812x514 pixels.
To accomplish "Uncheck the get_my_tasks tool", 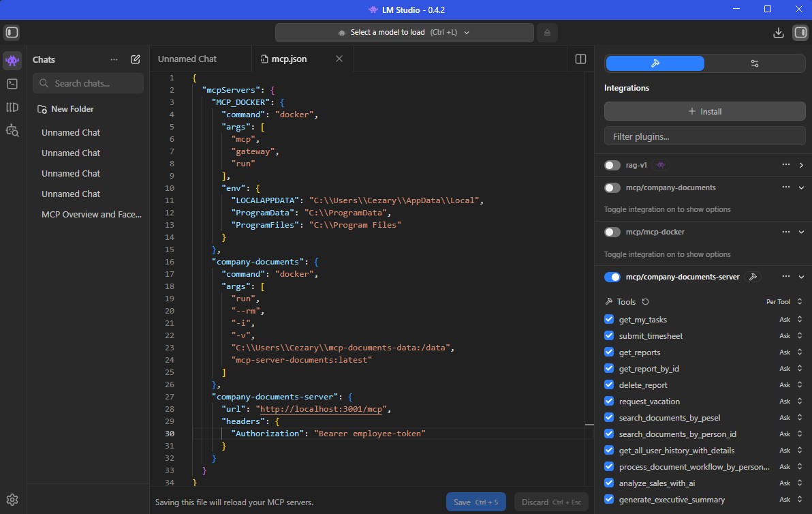I will (x=609, y=319).
